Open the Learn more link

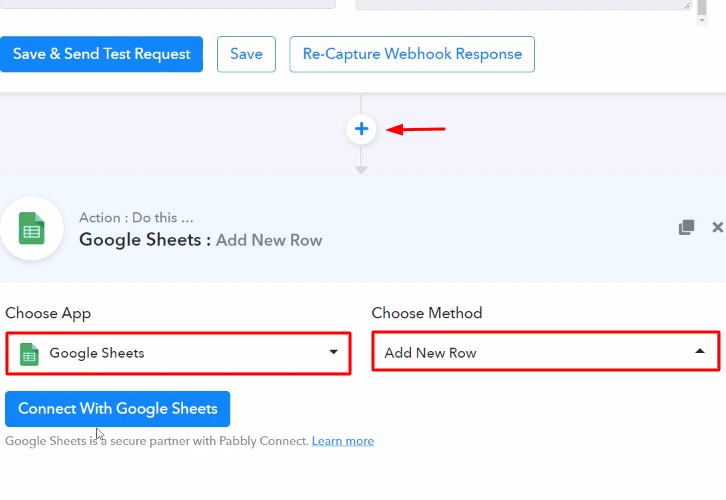coord(343,441)
